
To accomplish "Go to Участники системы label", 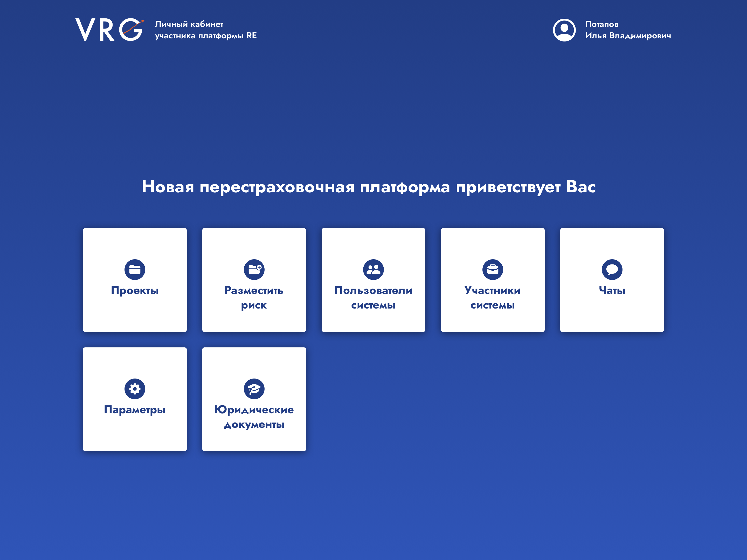I will coord(492,297).
